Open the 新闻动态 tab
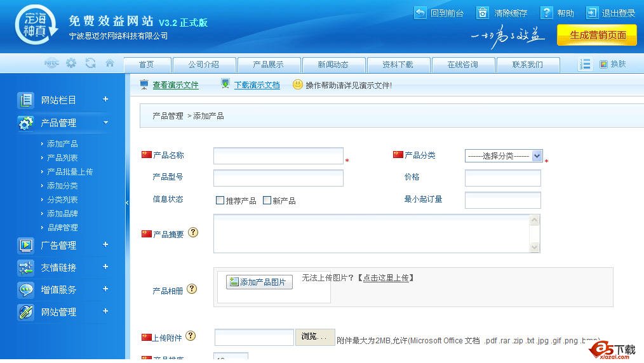This screenshot has width=644, height=363. [333, 65]
